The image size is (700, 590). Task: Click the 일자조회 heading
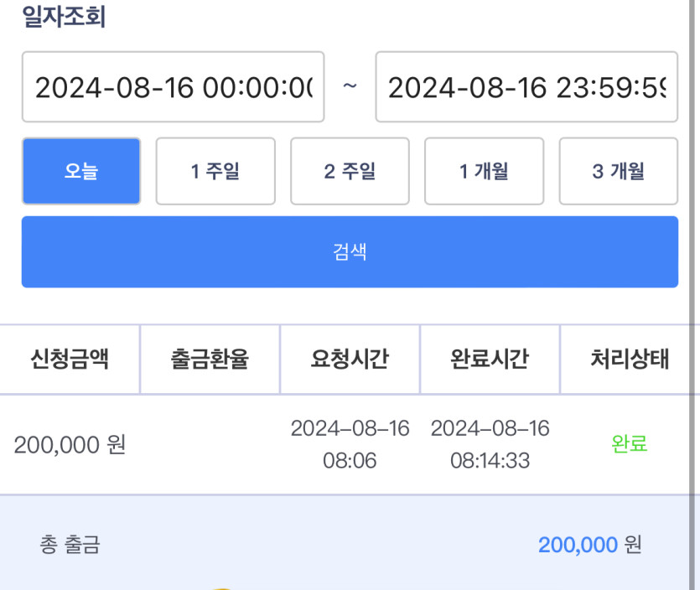point(64,17)
